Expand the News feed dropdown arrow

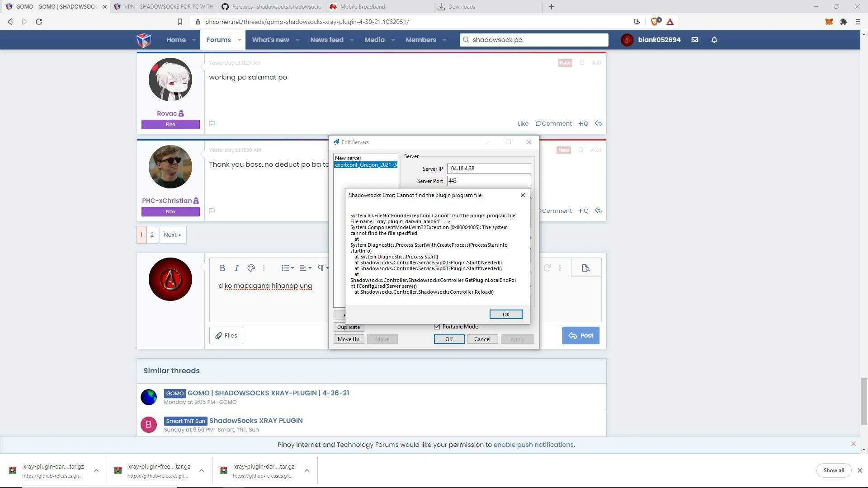click(x=352, y=40)
